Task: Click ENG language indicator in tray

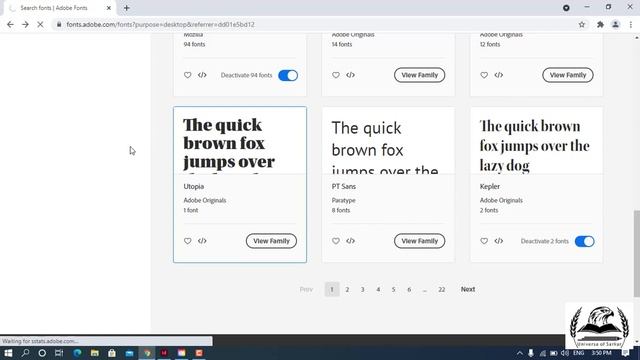Action: [578, 353]
